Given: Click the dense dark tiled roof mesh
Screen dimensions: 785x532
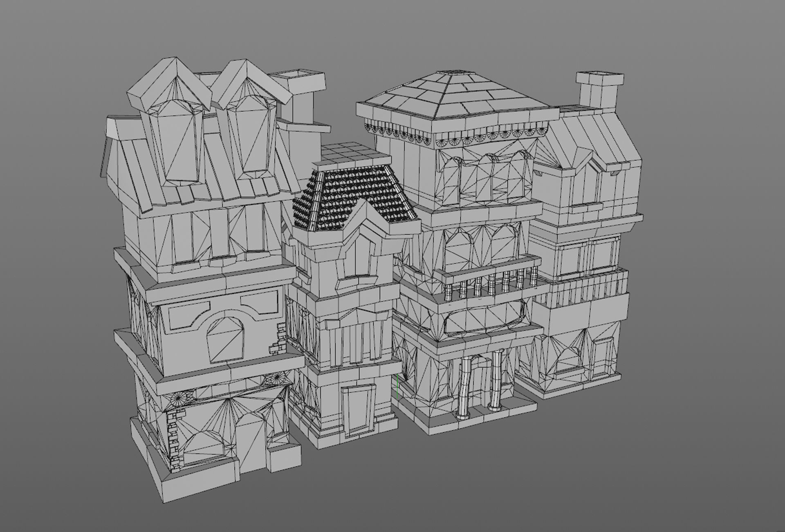Looking at the screenshot, I should tap(355, 199).
